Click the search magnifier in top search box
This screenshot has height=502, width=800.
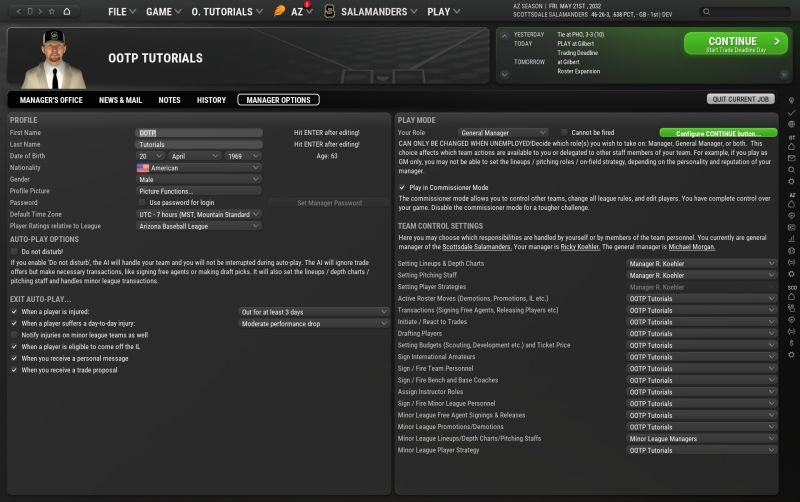tap(706, 12)
